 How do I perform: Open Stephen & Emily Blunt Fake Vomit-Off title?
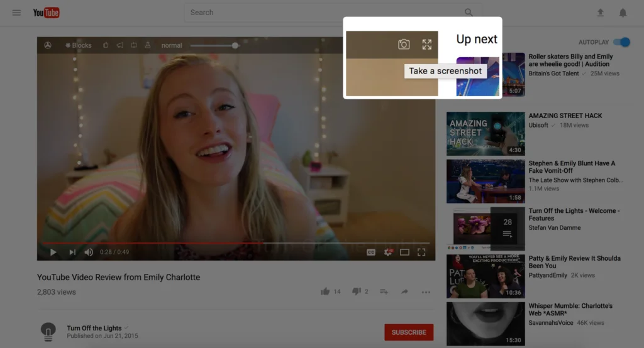click(x=572, y=166)
